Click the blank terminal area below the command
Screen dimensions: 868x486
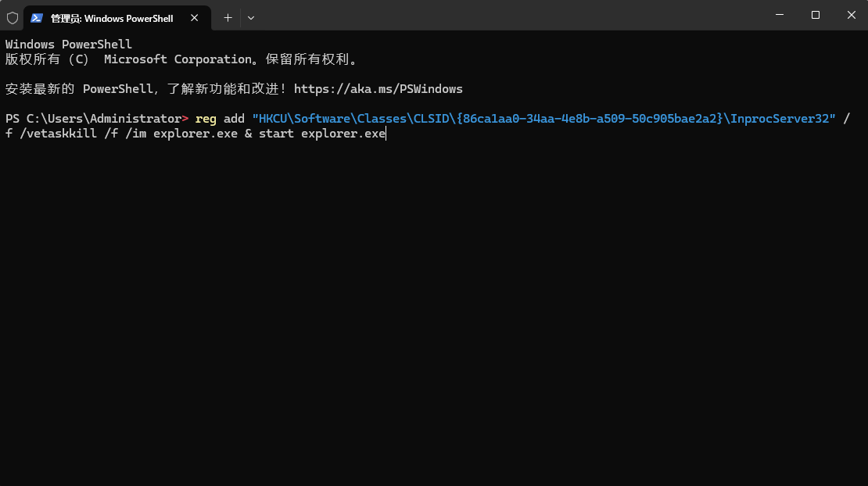(434, 309)
